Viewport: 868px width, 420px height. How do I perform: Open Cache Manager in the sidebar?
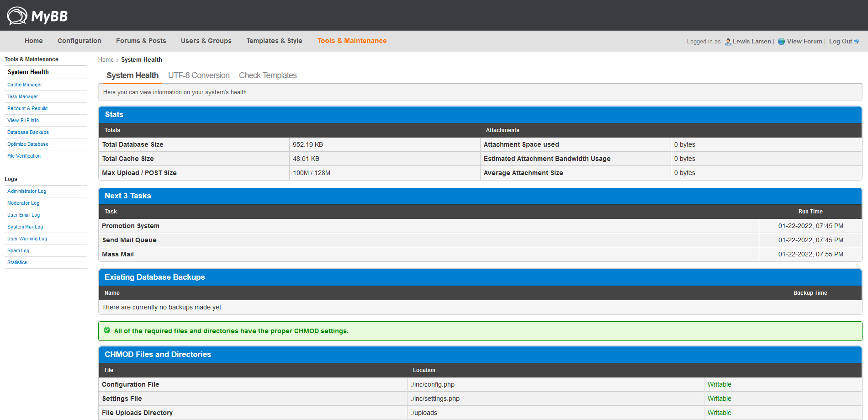click(x=25, y=85)
